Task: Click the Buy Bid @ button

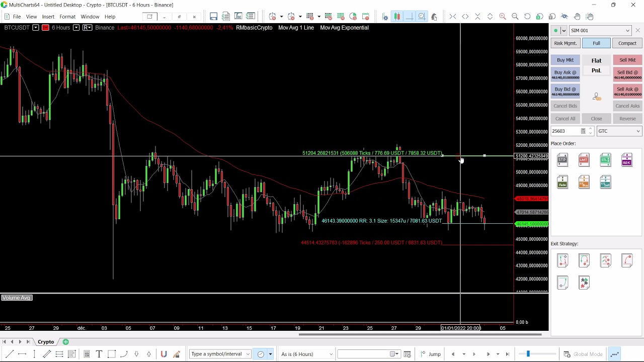Action: click(565, 91)
